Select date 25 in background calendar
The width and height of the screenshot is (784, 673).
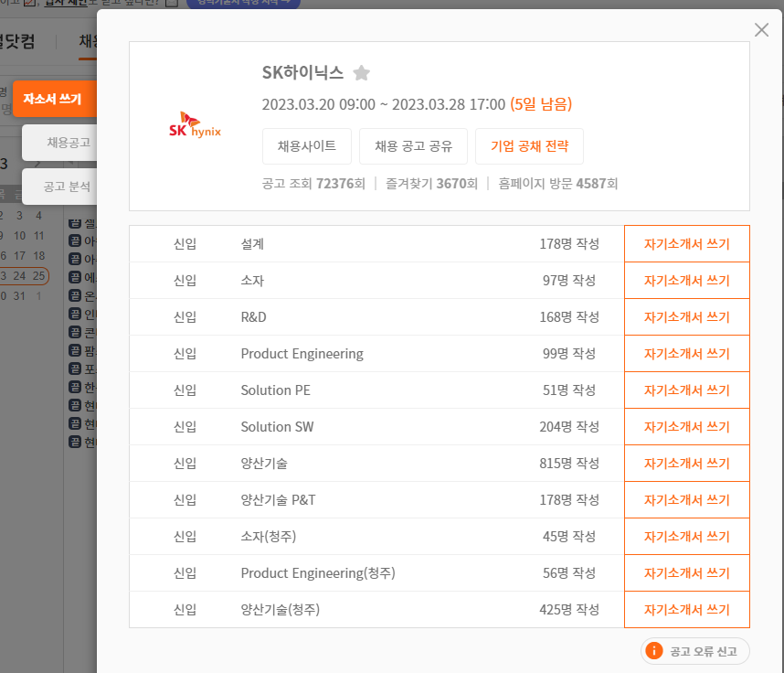(38, 276)
